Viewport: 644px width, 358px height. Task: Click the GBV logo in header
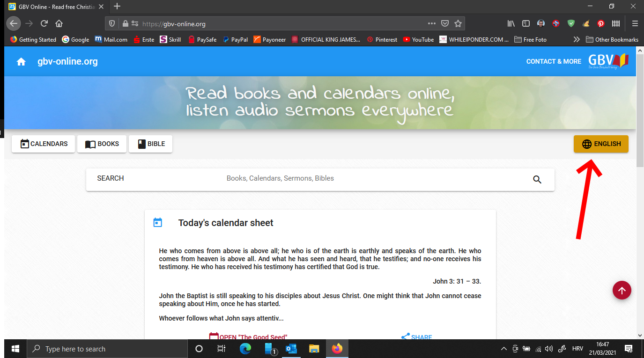[608, 61]
